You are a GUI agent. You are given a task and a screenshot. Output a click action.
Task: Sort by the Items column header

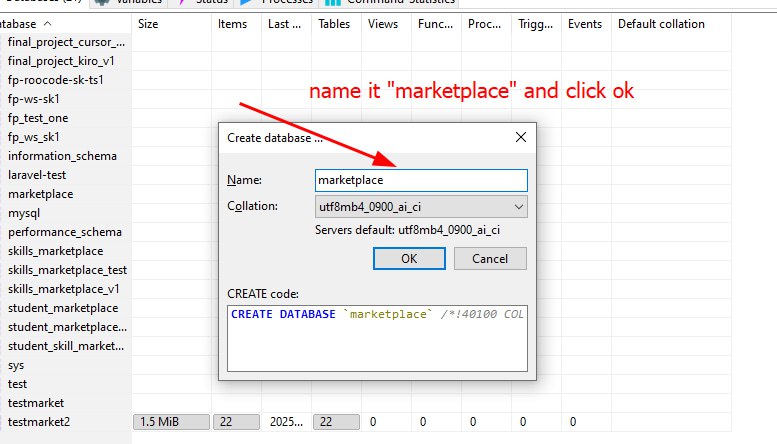pos(236,24)
